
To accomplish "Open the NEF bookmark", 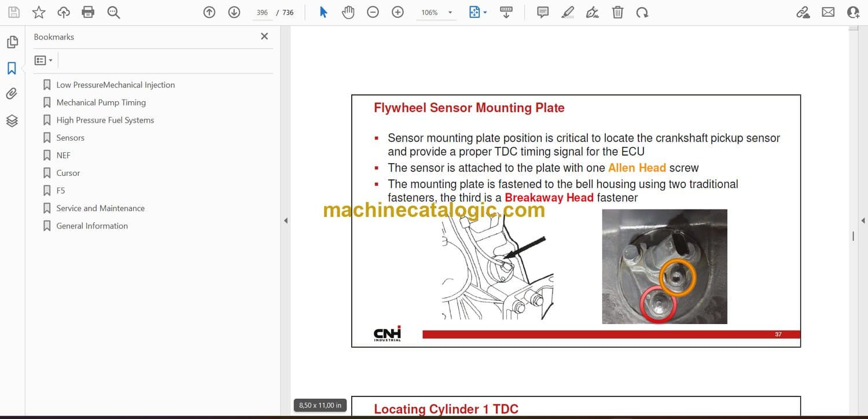I will click(x=64, y=156).
